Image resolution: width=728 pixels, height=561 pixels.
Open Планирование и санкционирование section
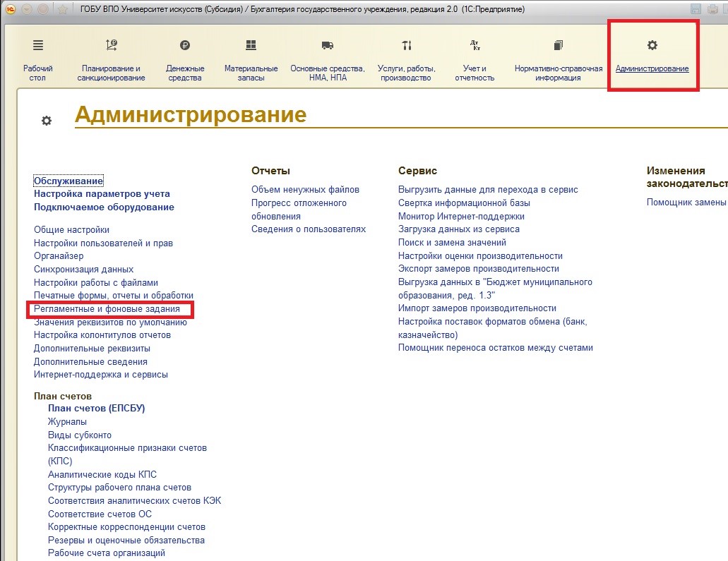pyautogui.click(x=111, y=61)
